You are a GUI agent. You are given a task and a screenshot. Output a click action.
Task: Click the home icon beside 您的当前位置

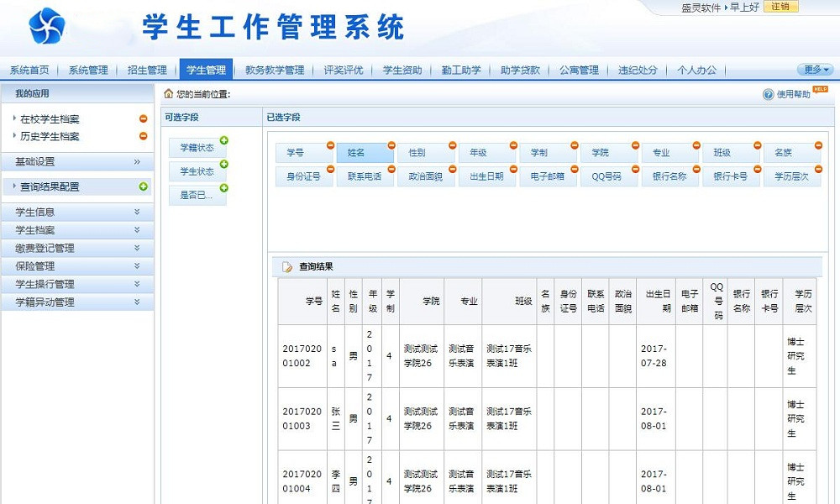point(168,94)
